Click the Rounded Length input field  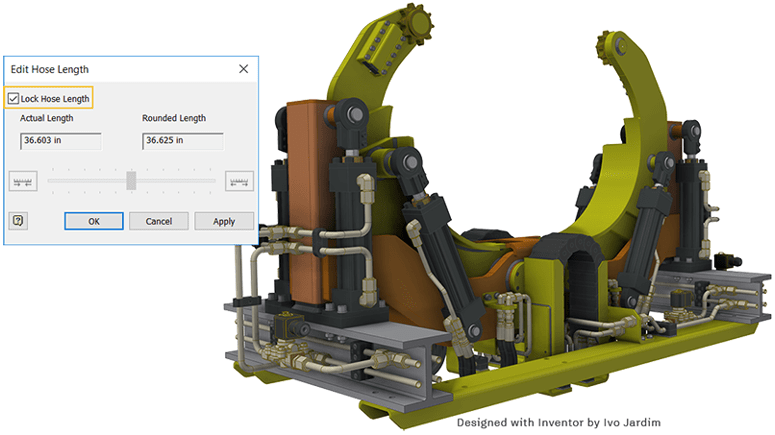click(x=183, y=141)
